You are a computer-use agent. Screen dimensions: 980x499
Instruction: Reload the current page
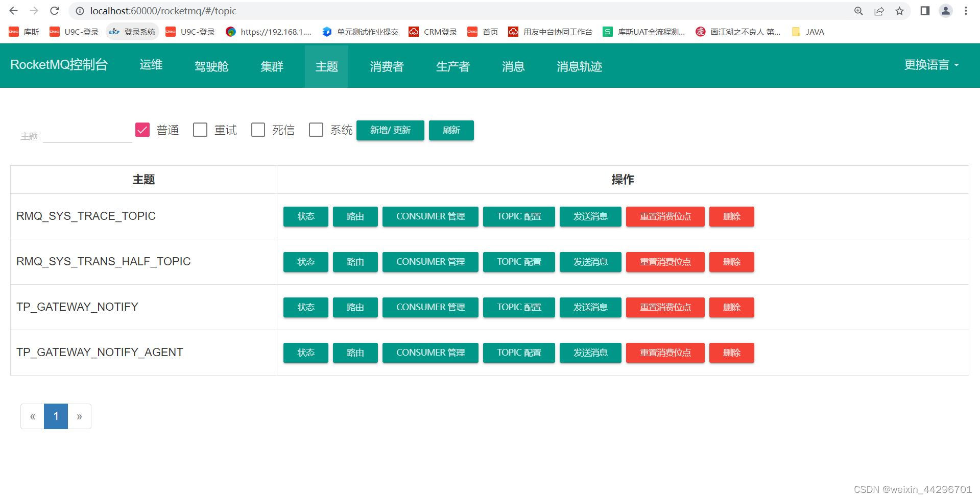pos(55,11)
